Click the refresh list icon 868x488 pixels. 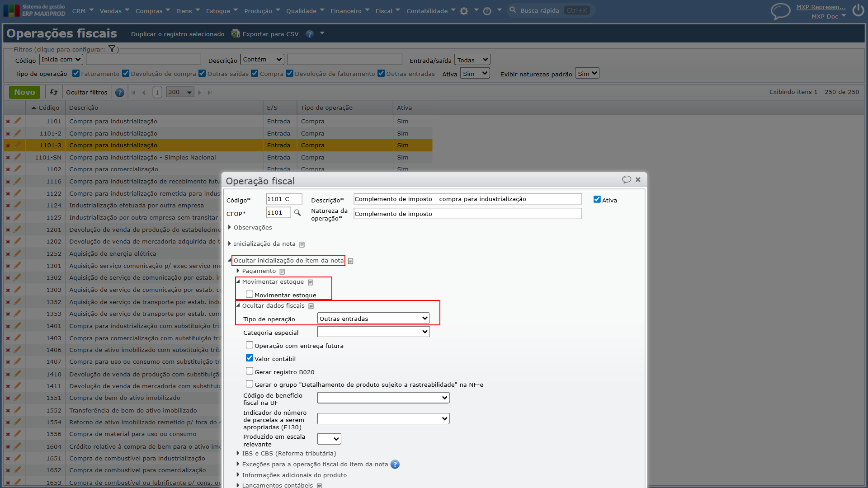point(54,92)
